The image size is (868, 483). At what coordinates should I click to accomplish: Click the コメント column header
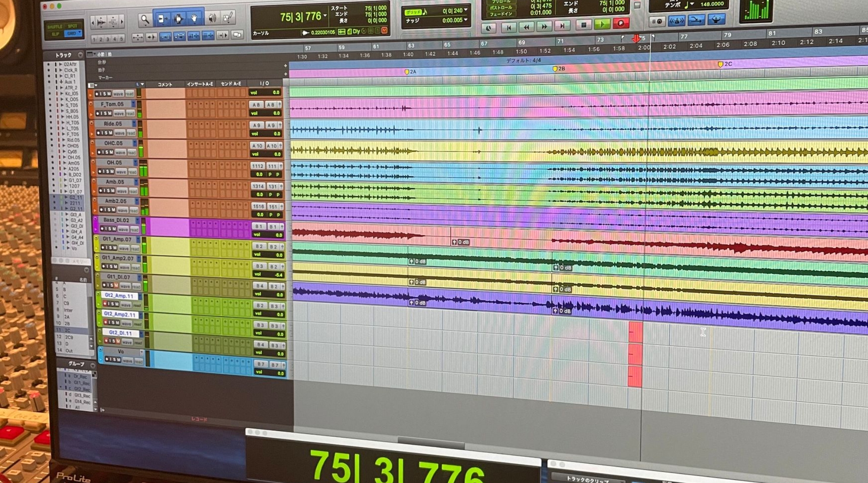[165, 84]
